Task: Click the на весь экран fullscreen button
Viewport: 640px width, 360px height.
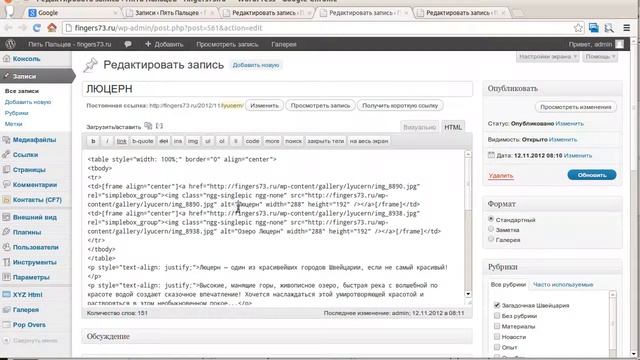Action: [x=369, y=141]
